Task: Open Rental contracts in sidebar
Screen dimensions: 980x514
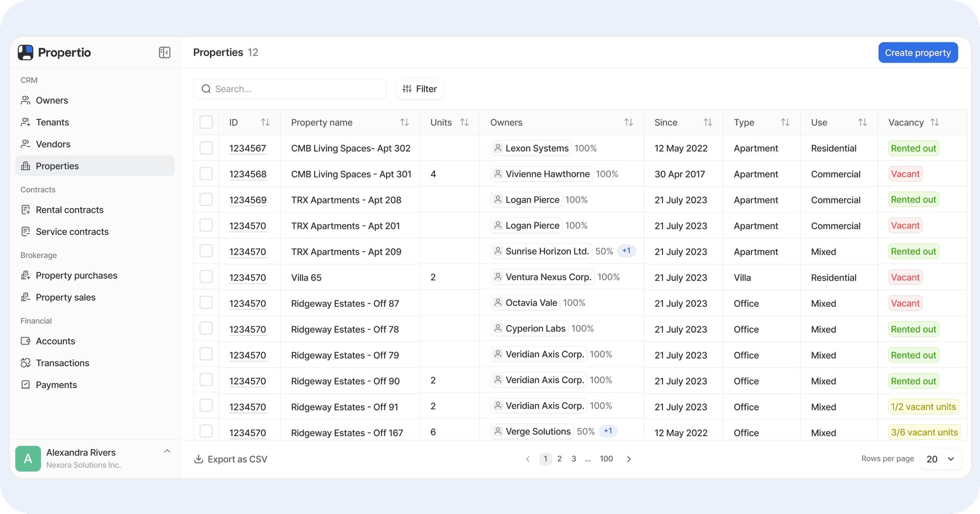Action: click(x=69, y=210)
